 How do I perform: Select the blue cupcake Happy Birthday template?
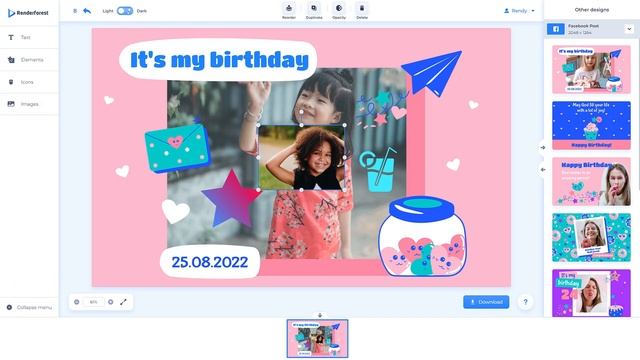click(x=591, y=125)
